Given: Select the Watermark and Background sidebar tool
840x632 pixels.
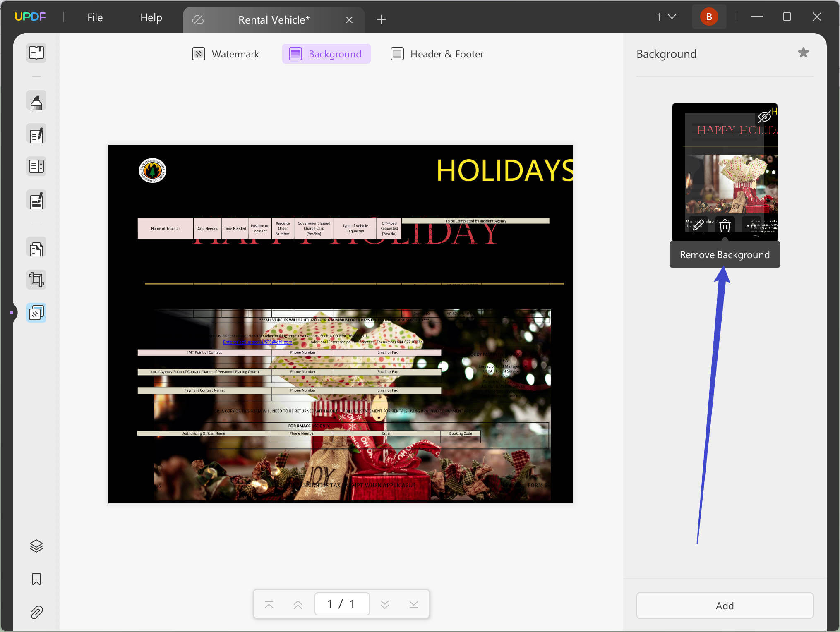Looking at the screenshot, I should click(36, 313).
